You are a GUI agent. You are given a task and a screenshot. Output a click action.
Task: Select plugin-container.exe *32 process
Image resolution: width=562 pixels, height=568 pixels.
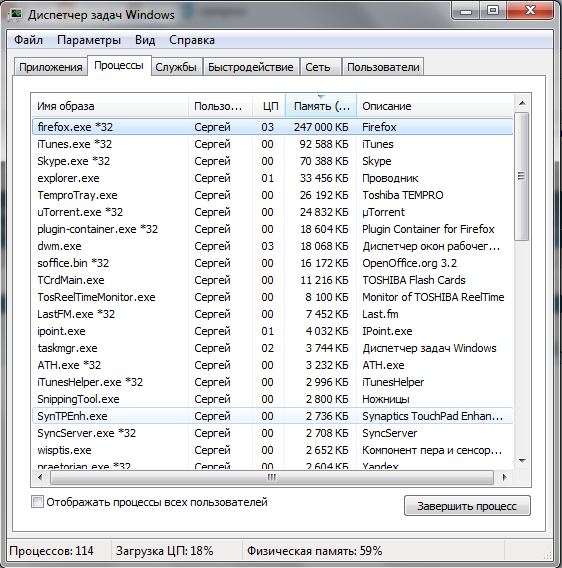coord(272,229)
